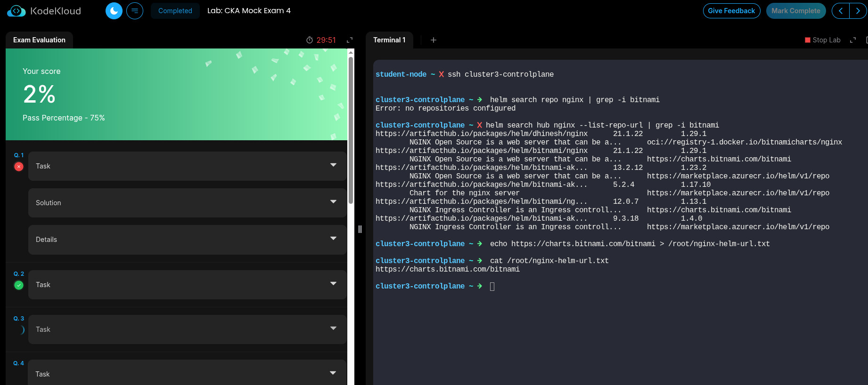Click the Stop Lab button
This screenshot has width=868, height=385.
pyautogui.click(x=823, y=40)
